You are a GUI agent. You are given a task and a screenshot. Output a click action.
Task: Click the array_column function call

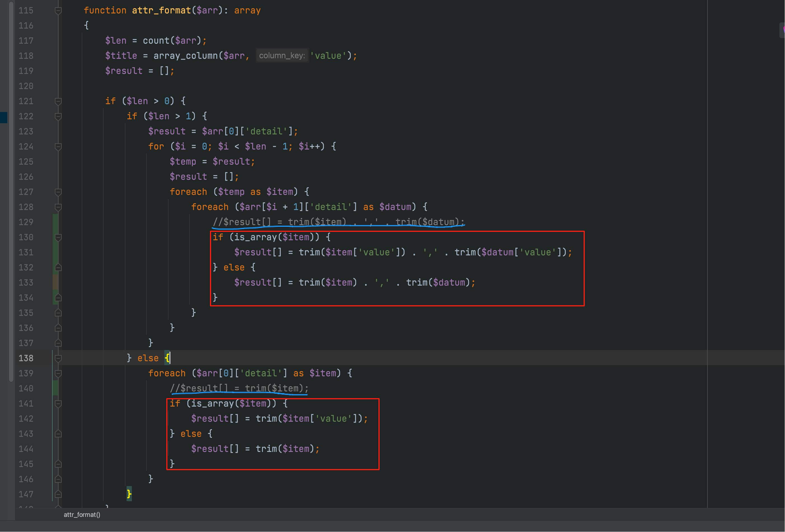[x=185, y=56]
